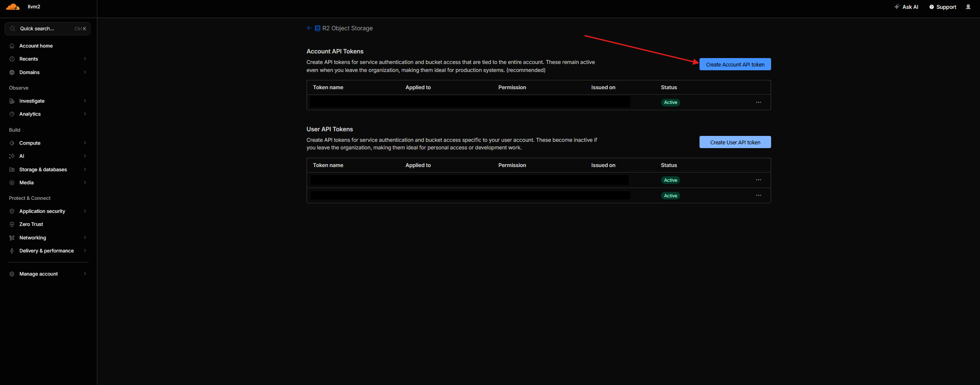Image resolution: width=980 pixels, height=385 pixels.
Task: Click the magnifier icon in Quick search
Action: click(13, 29)
